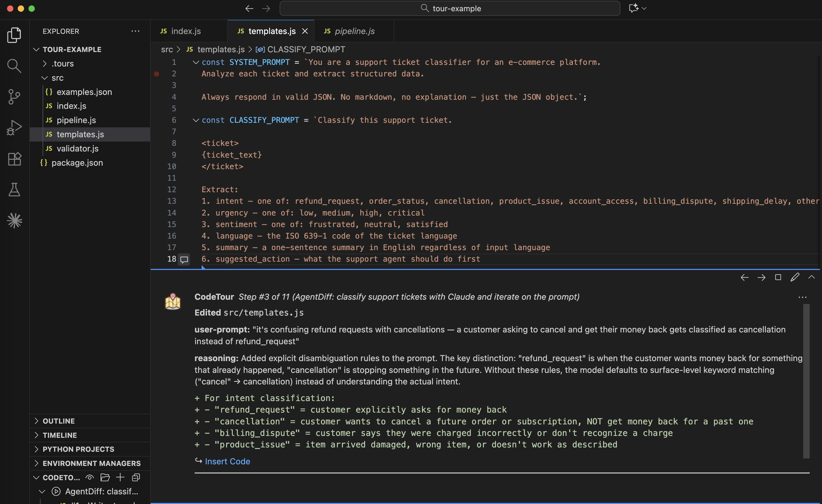
Task: Open package.json in the explorer
Action: point(77,163)
